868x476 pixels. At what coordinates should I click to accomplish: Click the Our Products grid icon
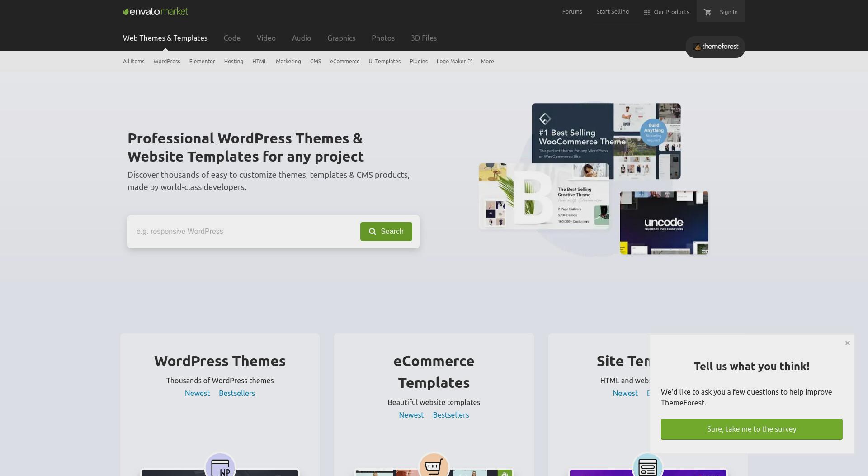646,12
